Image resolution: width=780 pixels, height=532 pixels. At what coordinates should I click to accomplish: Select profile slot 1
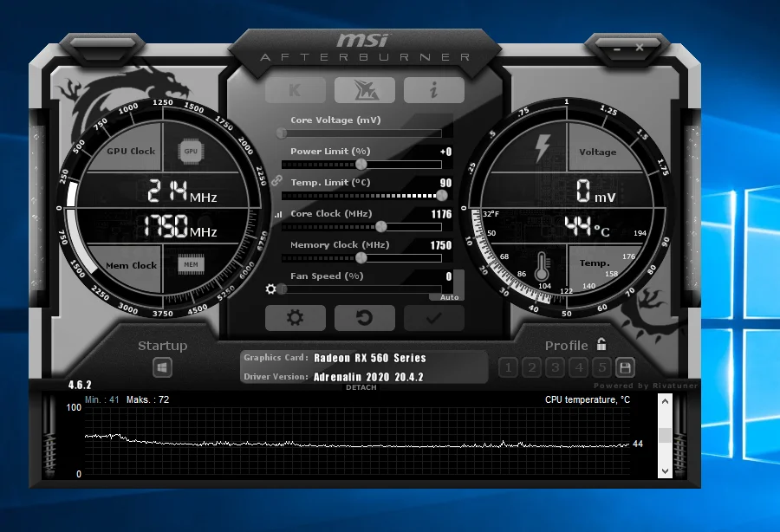(508, 368)
